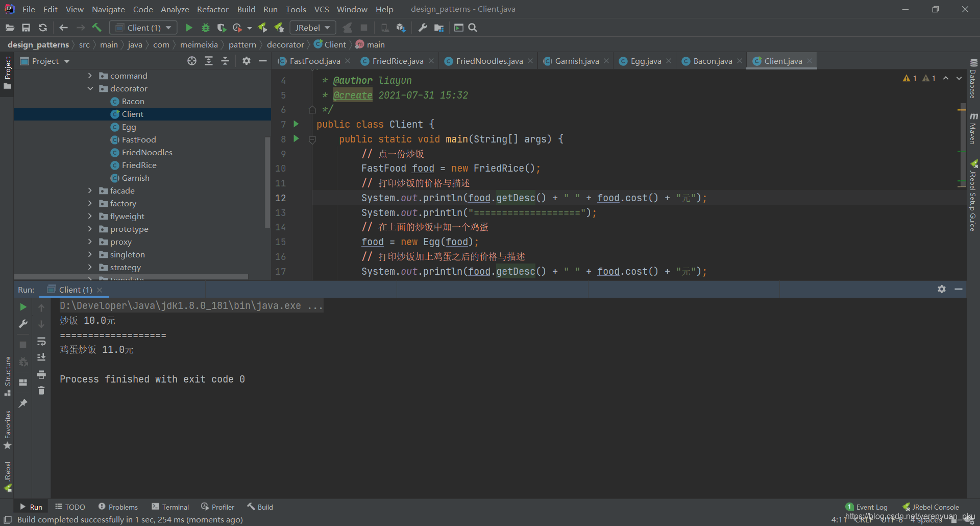Image resolution: width=980 pixels, height=526 pixels.
Task: Select FriedNoodles class in project tree
Action: (147, 152)
